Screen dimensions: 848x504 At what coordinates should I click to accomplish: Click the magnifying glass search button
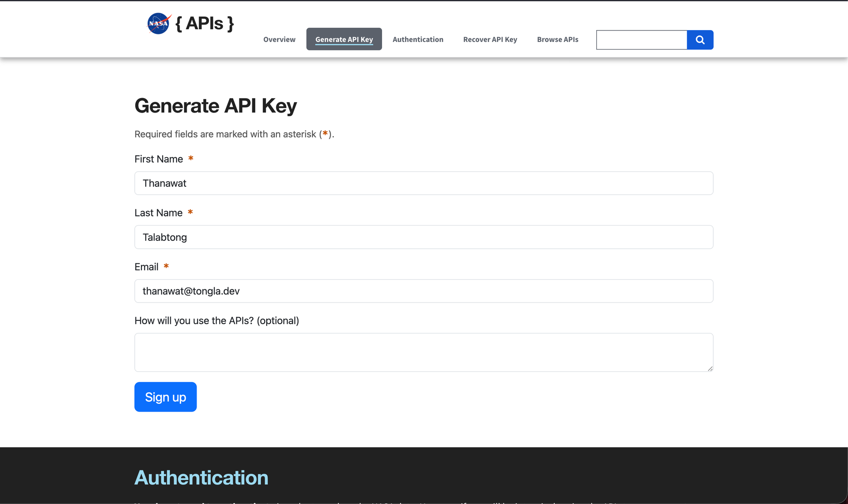[x=700, y=40]
